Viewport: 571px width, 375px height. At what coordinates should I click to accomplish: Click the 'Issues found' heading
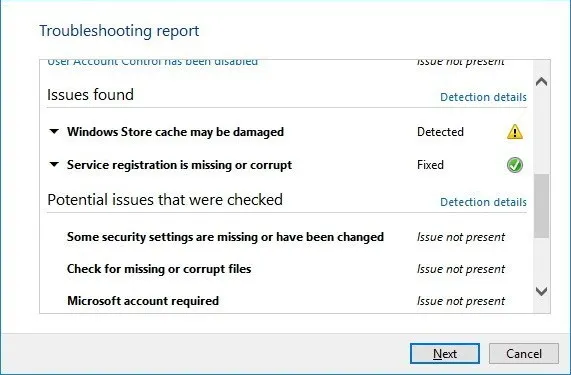90,95
